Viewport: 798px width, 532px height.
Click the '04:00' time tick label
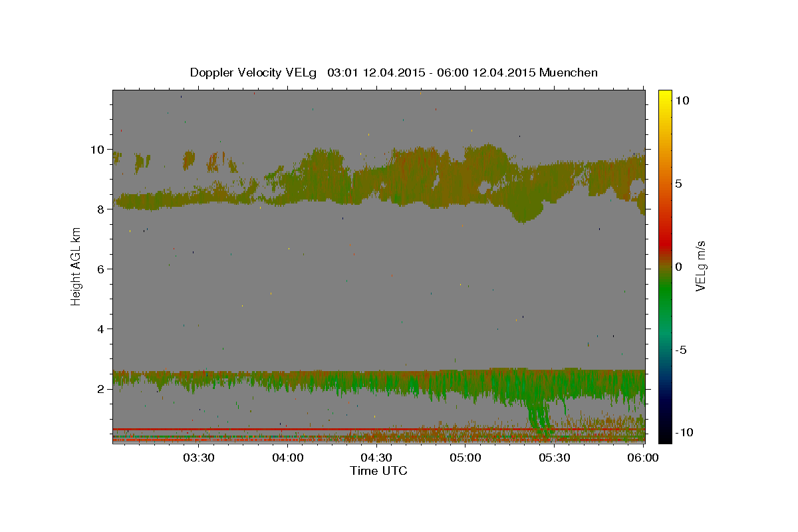(287, 458)
